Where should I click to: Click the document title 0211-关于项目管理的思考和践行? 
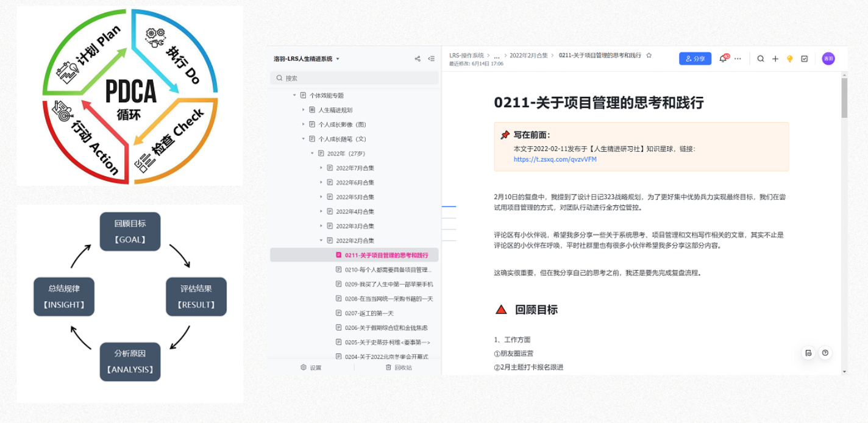599,102
